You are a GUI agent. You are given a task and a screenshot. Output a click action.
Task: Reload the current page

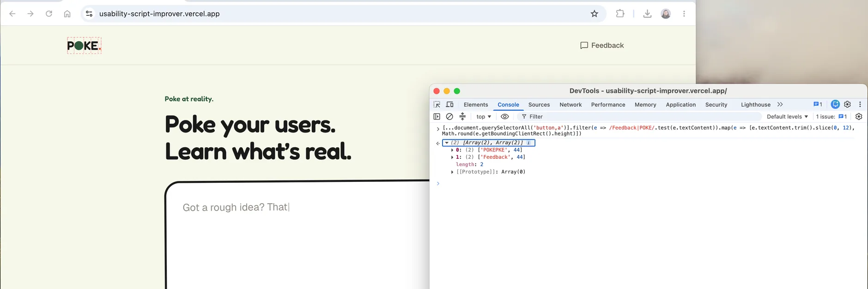[49, 14]
